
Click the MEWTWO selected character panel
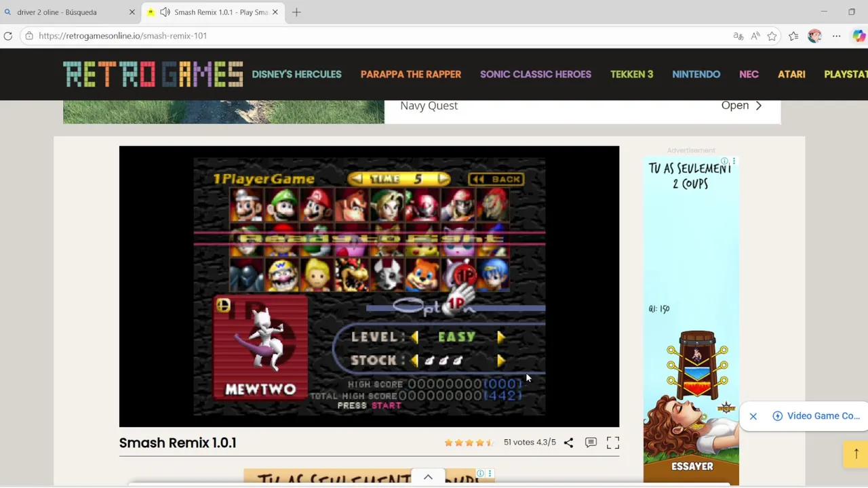pyautogui.click(x=261, y=348)
